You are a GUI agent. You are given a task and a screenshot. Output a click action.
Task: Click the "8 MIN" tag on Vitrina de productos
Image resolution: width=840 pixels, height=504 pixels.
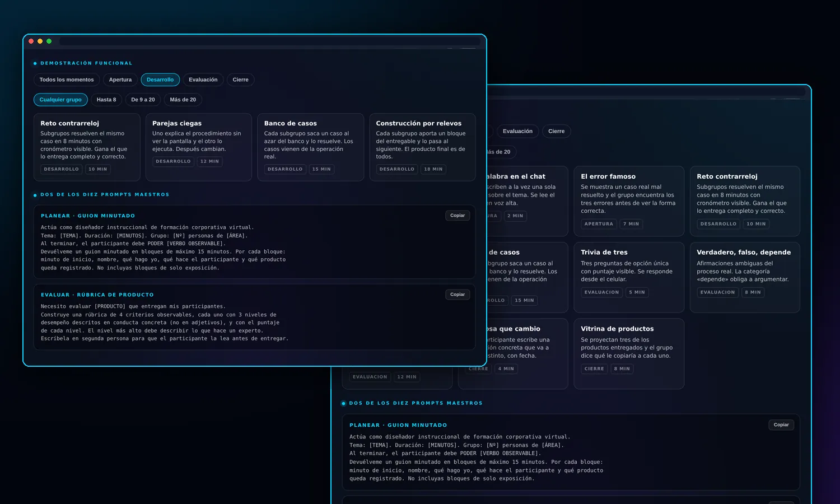tap(622, 369)
